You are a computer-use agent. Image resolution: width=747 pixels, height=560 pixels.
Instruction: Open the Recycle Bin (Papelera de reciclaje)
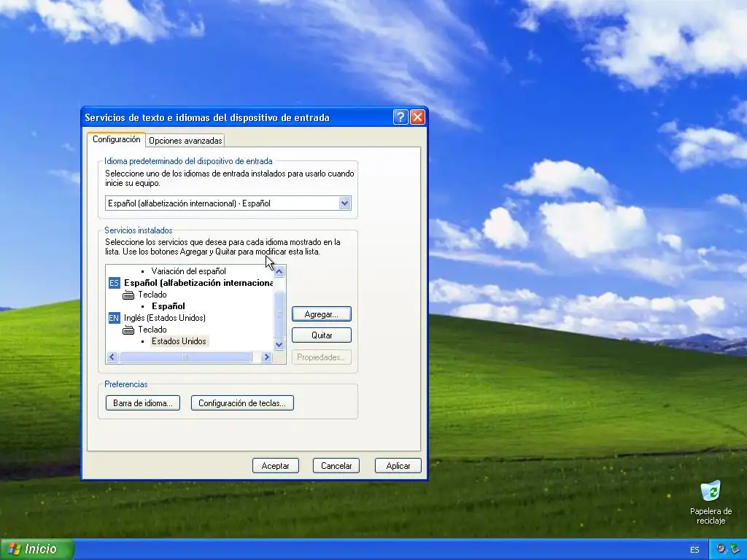711,503
